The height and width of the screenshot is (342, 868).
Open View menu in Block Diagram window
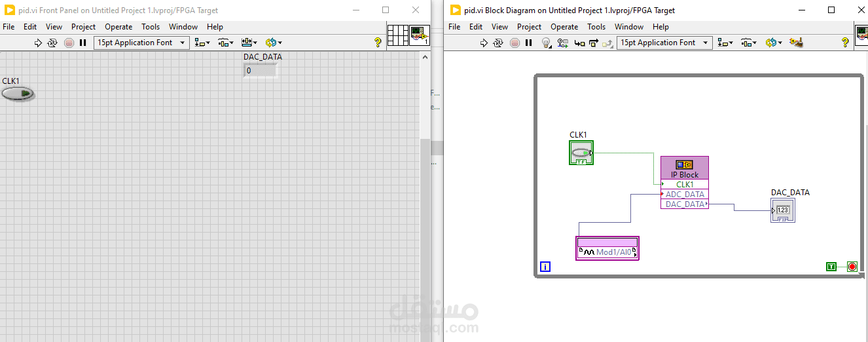pyautogui.click(x=500, y=27)
